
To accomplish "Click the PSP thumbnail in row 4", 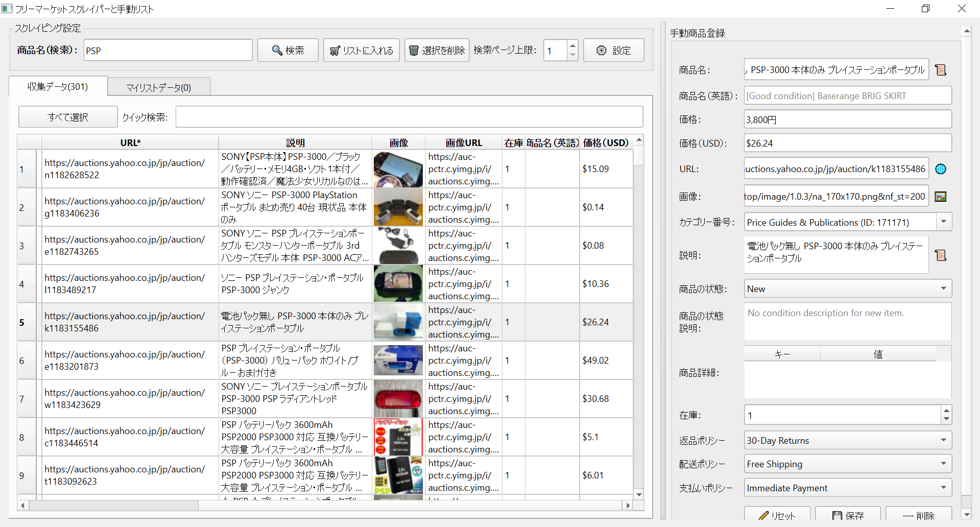I will tap(398, 284).
